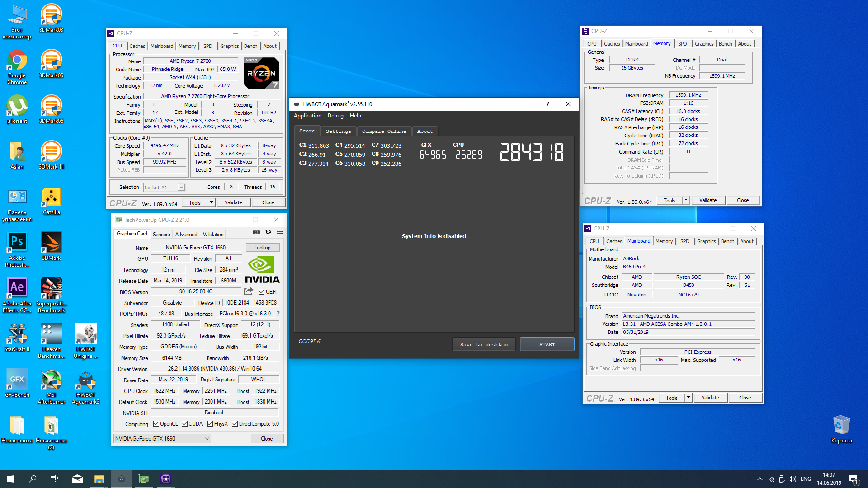Toggle the UEFI checkbox in GPU-Z
868x488 pixels.
point(261,291)
